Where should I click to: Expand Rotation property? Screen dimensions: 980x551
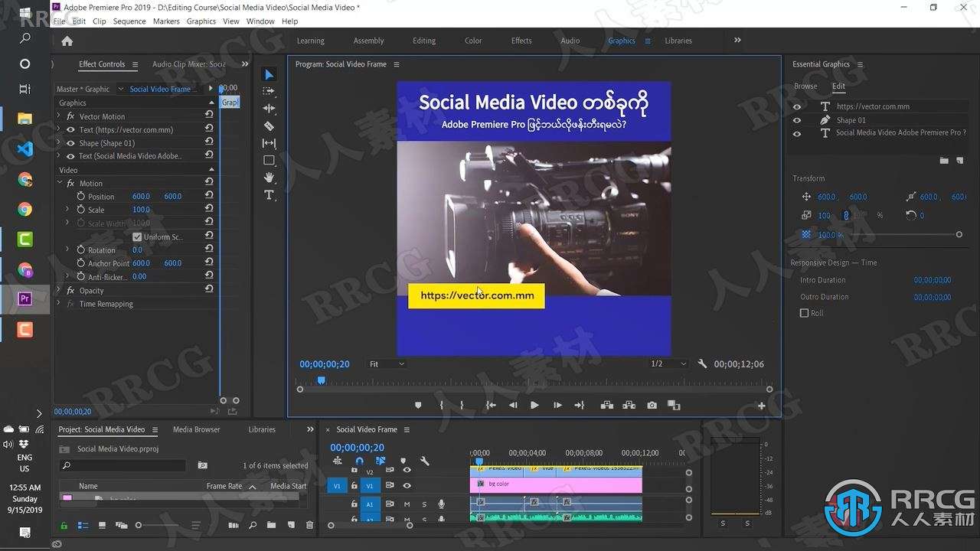tap(67, 250)
